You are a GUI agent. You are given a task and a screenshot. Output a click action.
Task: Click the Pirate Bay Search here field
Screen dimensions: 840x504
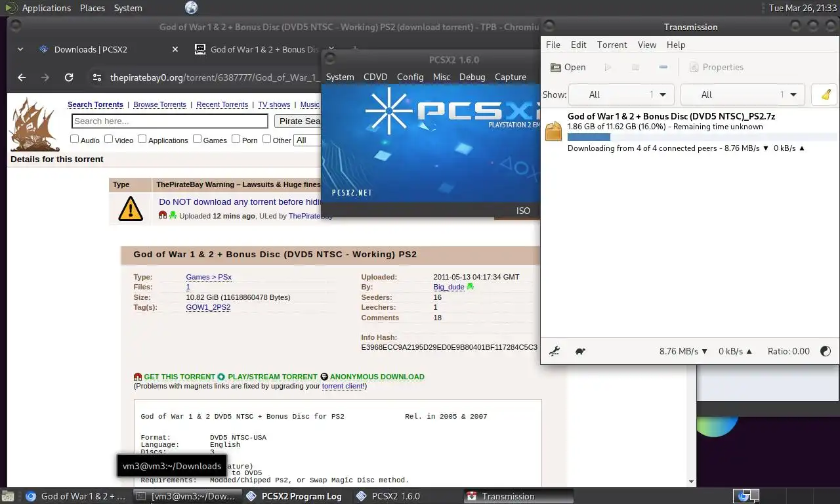click(170, 121)
